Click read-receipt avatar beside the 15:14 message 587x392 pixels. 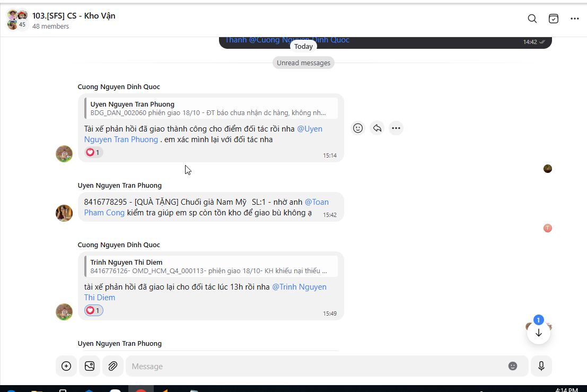coord(548,169)
